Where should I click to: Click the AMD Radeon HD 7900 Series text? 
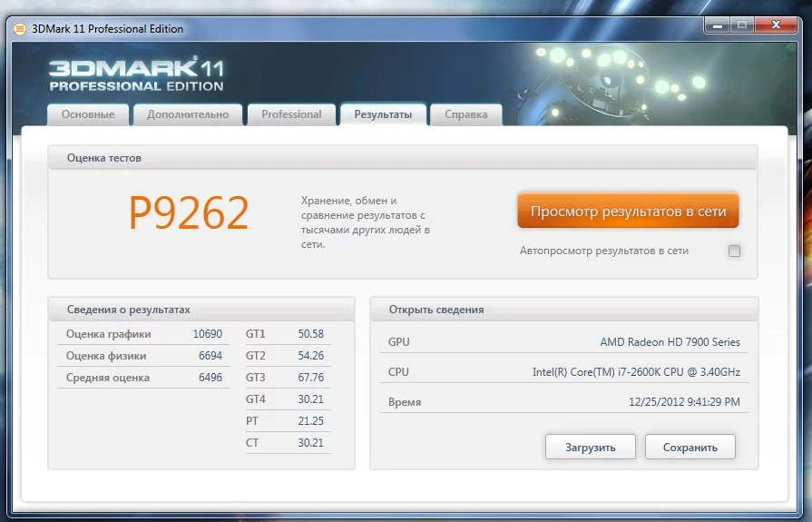[670, 342]
